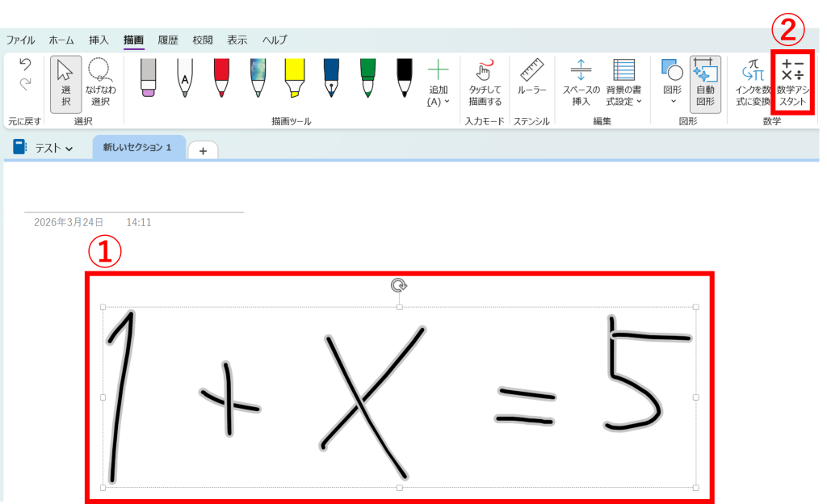Open the 新しいセクション 1 section tab

pos(137,148)
